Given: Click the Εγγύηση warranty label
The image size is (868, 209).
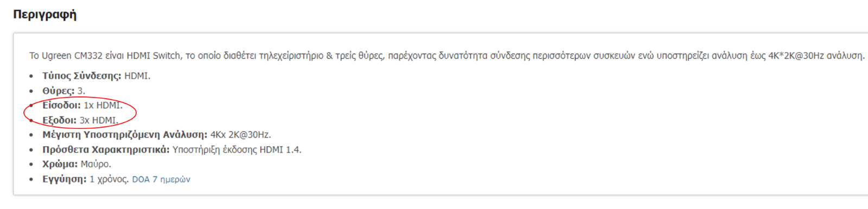Looking at the screenshot, I should (65, 179).
